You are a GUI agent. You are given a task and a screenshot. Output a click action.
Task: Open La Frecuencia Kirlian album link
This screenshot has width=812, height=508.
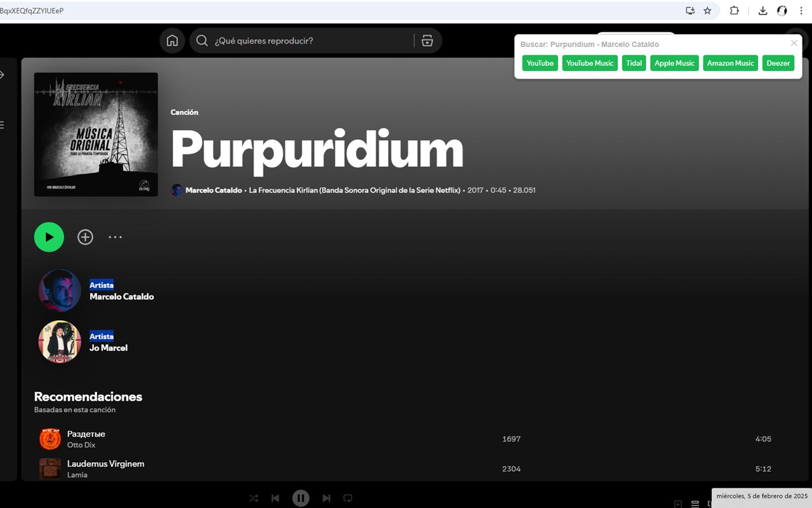355,190
